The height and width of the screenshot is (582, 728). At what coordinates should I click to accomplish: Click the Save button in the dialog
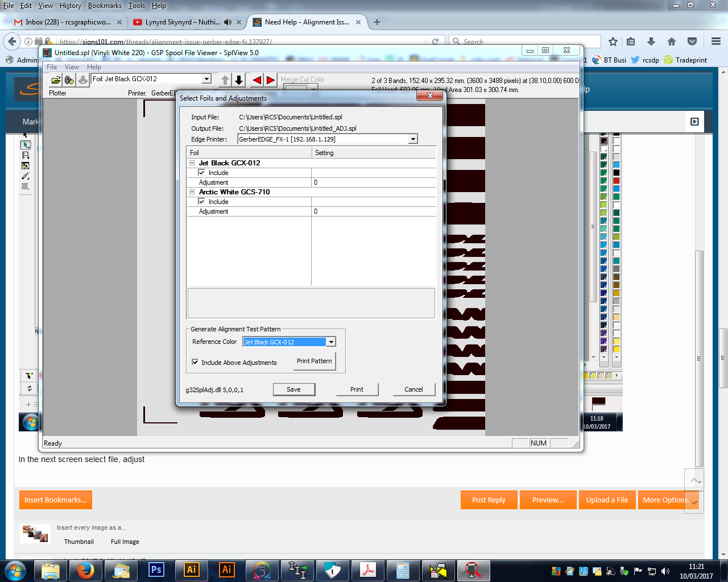pos(293,389)
